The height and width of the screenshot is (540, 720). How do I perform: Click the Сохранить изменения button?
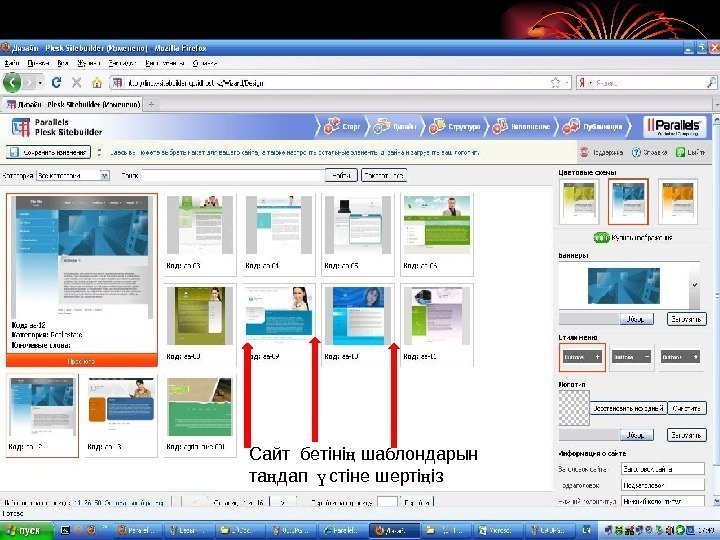pos(49,152)
